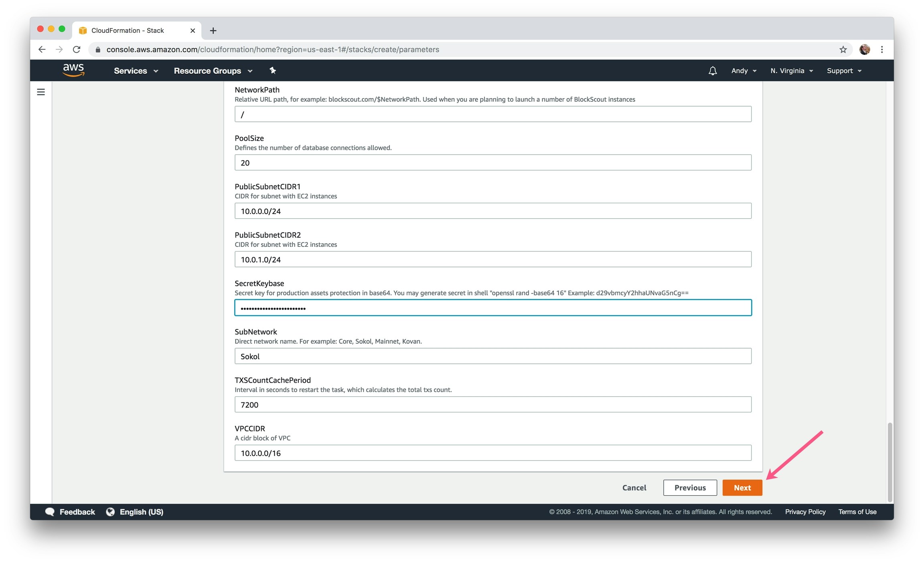Open the Support dropdown menu
The width and height of the screenshot is (924, 563).
844,71
